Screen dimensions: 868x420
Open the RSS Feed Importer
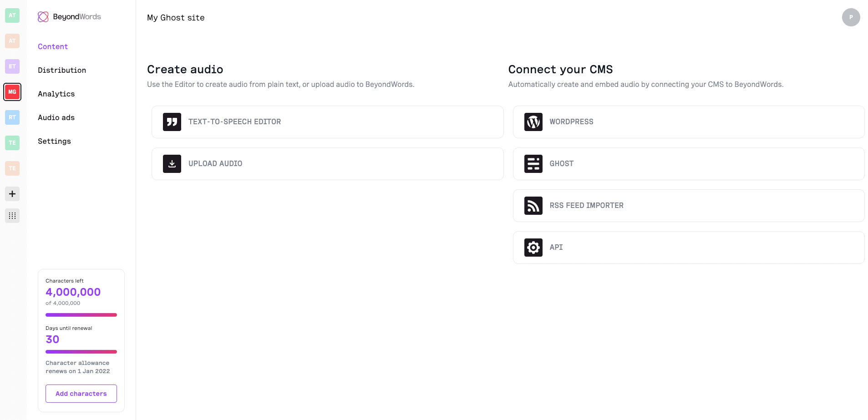tap(688, 205)
